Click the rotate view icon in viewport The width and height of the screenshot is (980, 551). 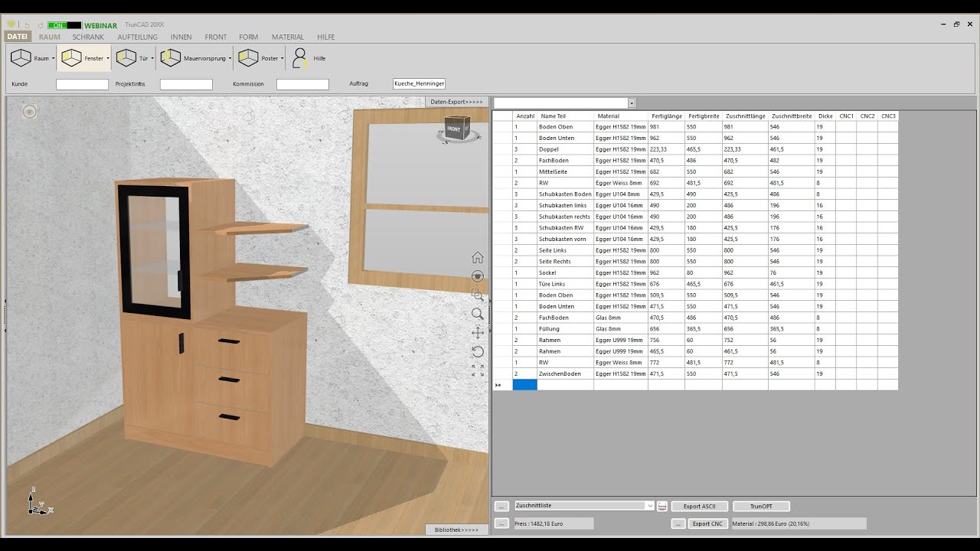click(x=478, y=351)
